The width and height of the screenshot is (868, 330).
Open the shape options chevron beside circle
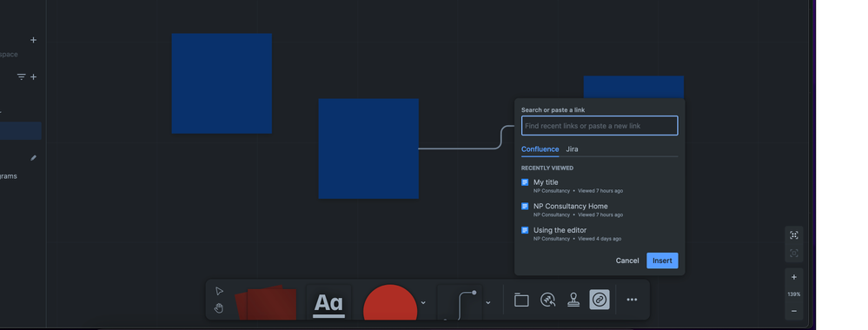423,303
